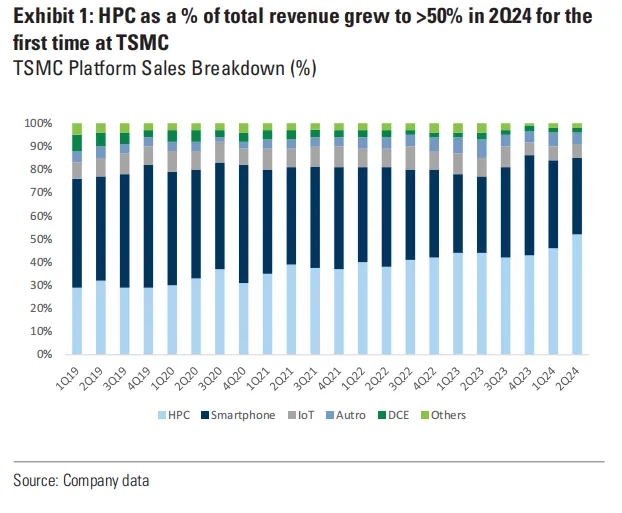Image resolution: width=622 pixels, height=513 pixels.
Task: Click the IoT legend color swatch
Action: click(x=292, y=415)
